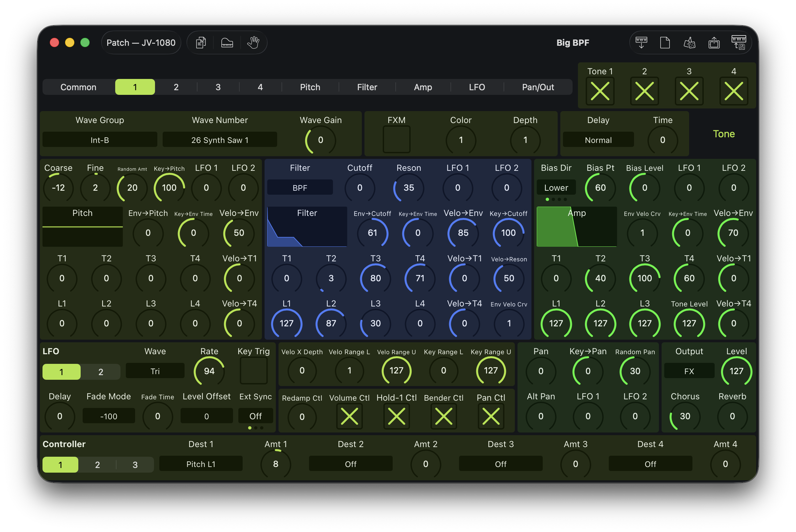
Task: Enable the LFO Key Trig checkbox
Action: (254, 371)
